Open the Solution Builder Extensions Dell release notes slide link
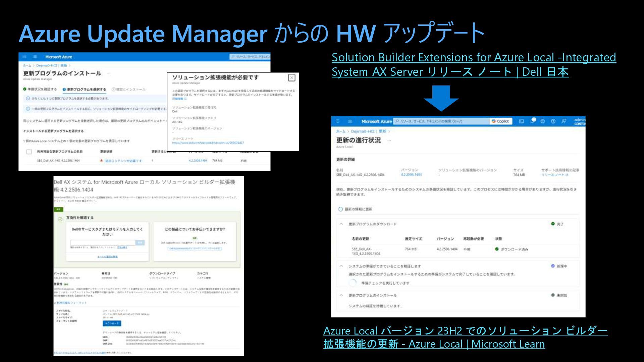 pyautogui.click(x=474, y=64)
